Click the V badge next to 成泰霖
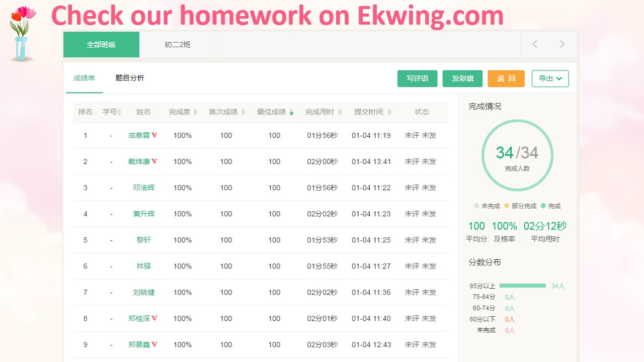The image size is (644, 362). (154, 135)
